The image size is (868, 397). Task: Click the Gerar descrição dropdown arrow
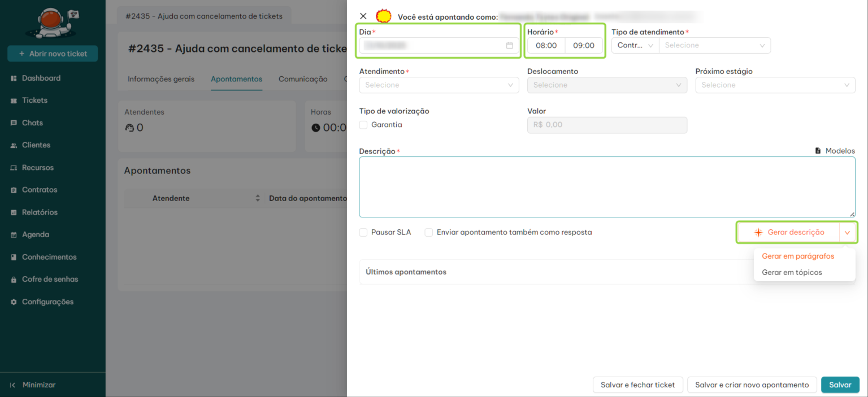(x=847, y=233)
